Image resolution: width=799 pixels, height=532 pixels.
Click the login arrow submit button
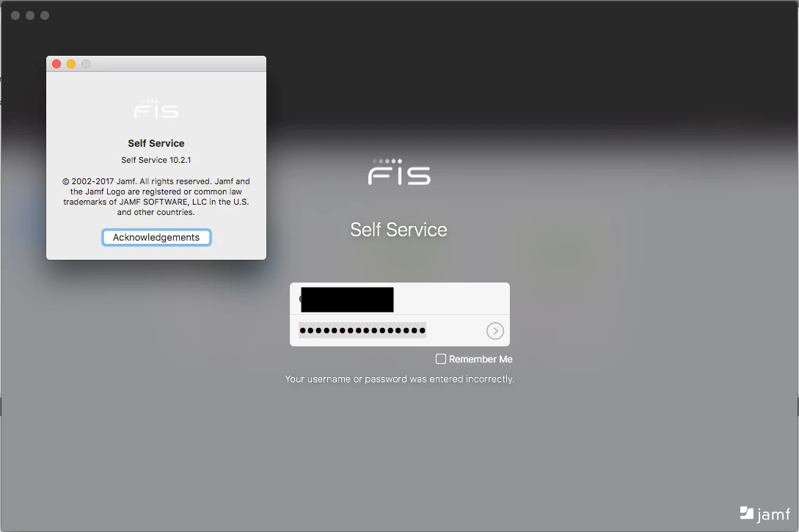click(495, 331)
